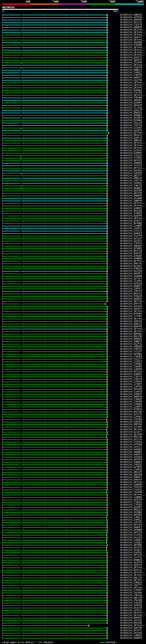This screenshot has height=644, width=146.
Task: Click the UniRef100_Q0IIY1 label
Action: 131,22
